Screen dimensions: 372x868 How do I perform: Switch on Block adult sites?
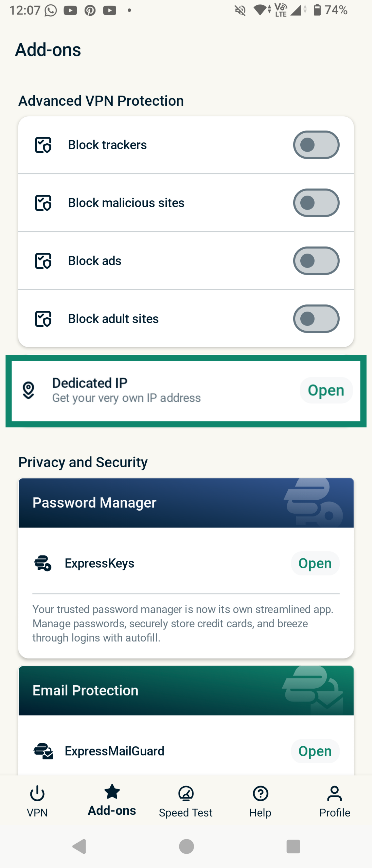[316, 319]
